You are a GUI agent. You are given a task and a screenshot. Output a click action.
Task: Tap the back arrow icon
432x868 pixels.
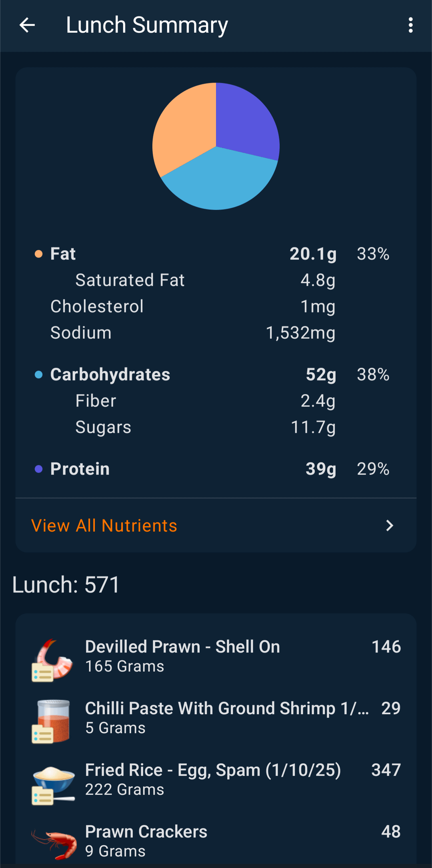click(x=27, y=25)
